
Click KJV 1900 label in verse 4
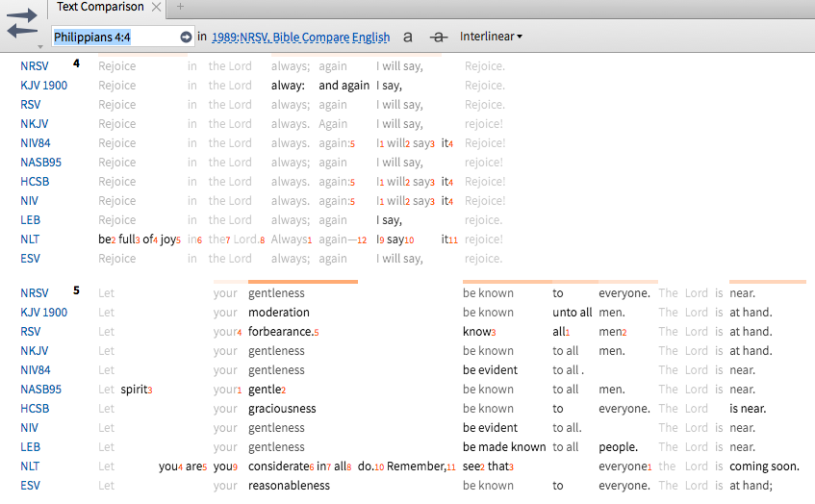43,86
